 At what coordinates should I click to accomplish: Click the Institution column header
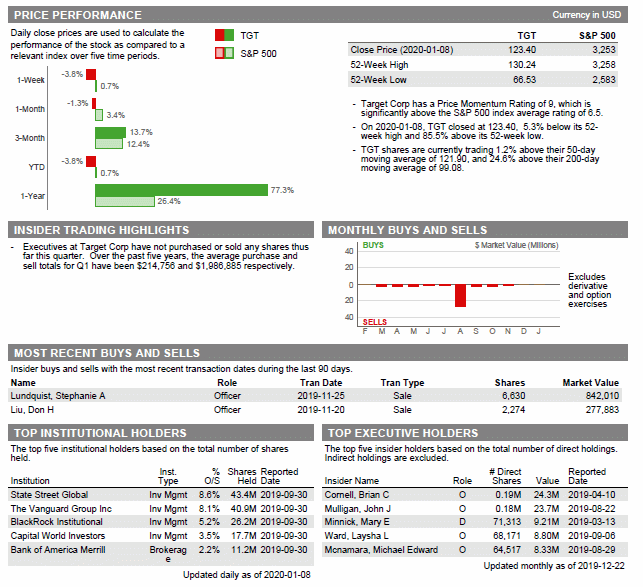coord(30,481)
